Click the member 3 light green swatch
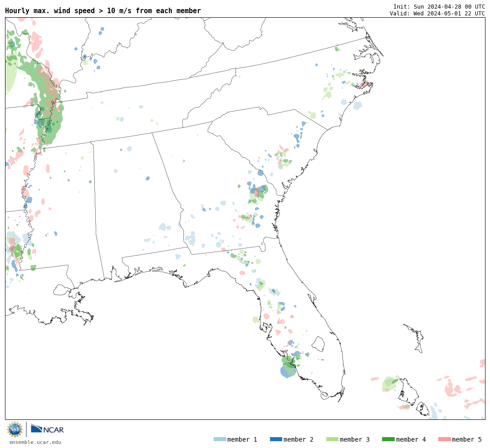Image resolution: width=490 pixels, height=448 pixels. pyautogui.click(x=332, y=439)
